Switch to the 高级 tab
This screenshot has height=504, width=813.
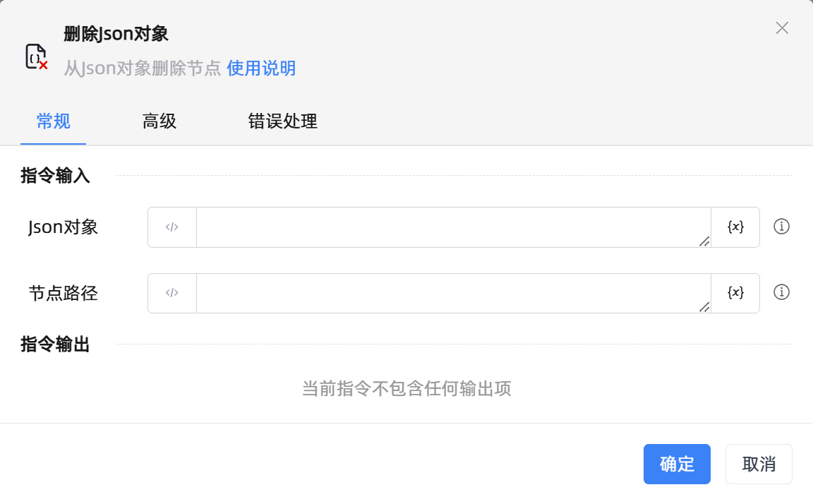coord(159,121)
